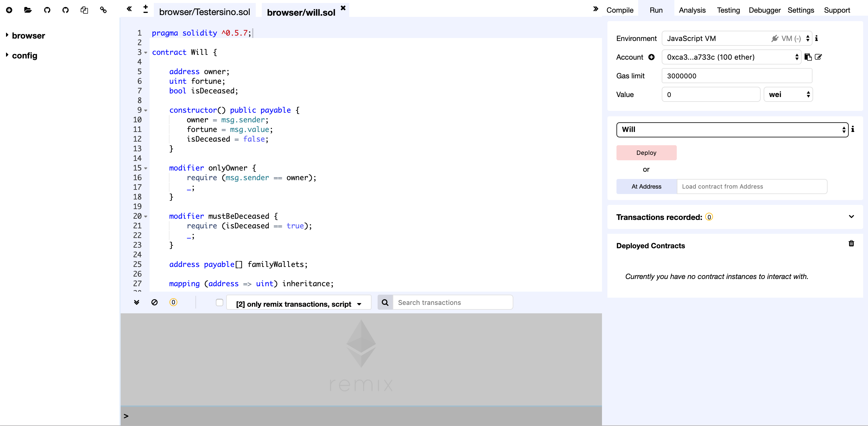Click the Search transactions field
Viewport: 868px width, 426px height.
pos(452,302)
